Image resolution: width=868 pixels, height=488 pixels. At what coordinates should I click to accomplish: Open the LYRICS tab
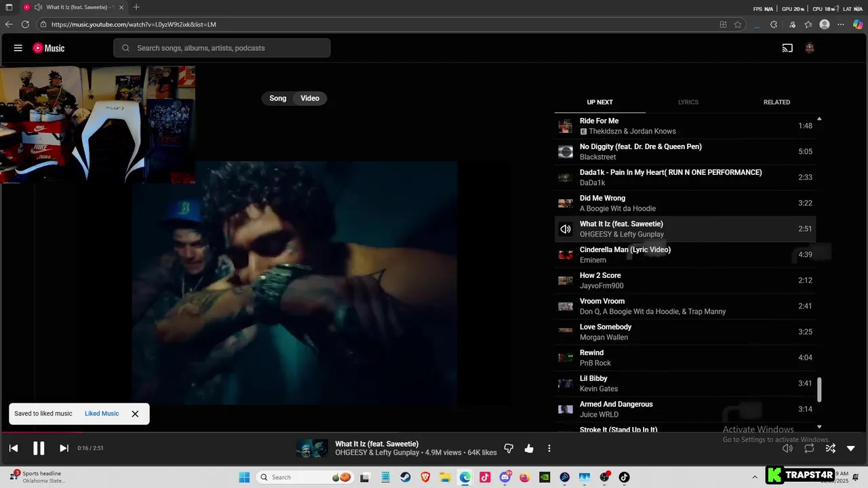(x=688, y=102)
